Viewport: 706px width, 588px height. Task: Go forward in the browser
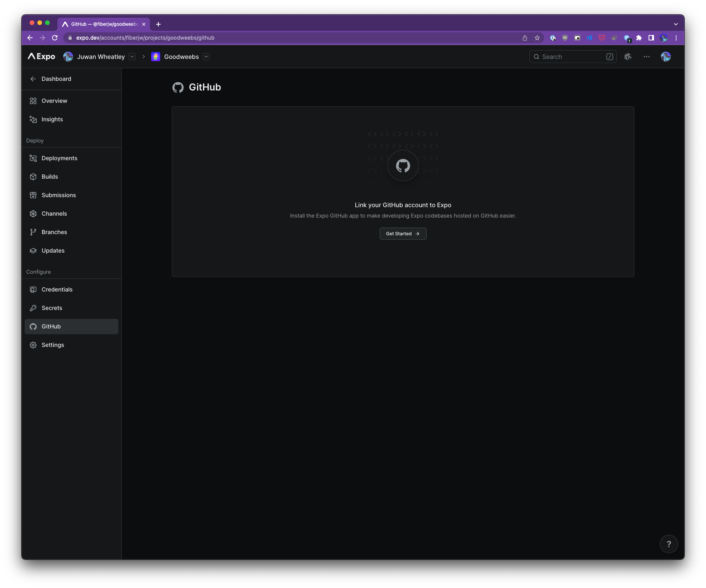(42, 38)
